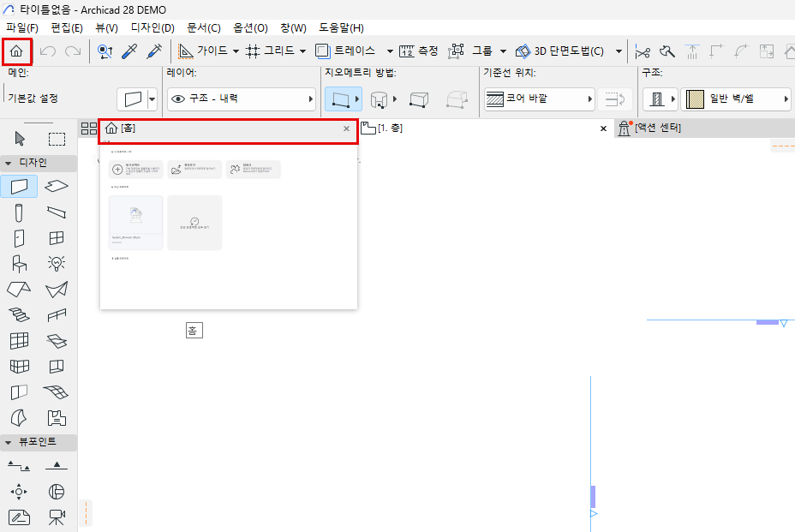The height and width of the screenshot is (532, 795).
Task: Select the Wall tool in the design toolbox
Action: click(19, 186)
